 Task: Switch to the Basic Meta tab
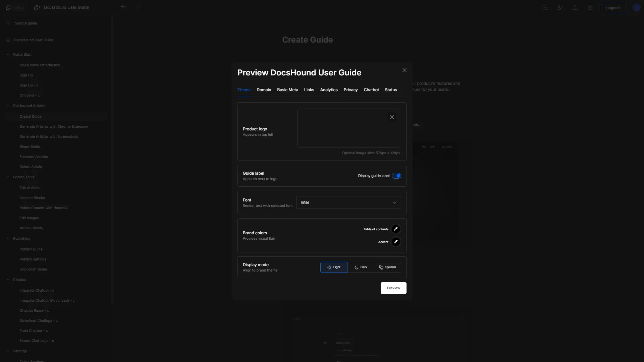click(287, 90)
